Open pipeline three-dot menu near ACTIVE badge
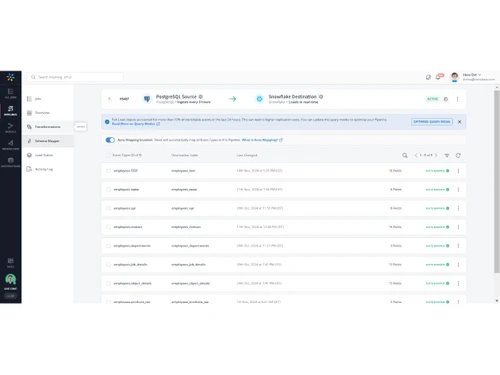 click(457, 99)
